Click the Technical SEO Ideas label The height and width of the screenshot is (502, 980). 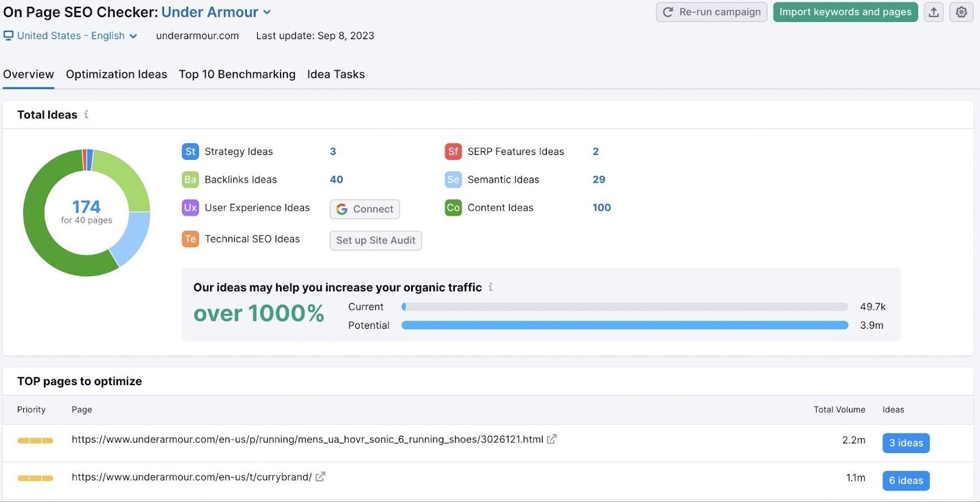[252, 239]
